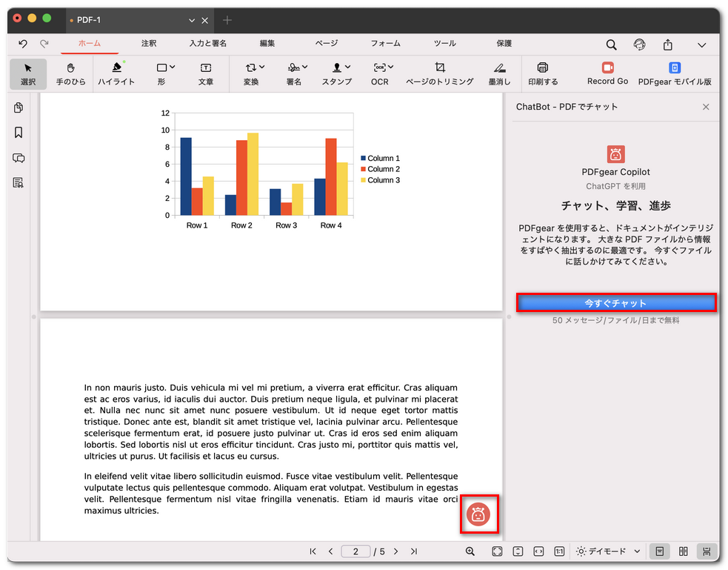Open the フォーム tab

[x=385, y=43]
